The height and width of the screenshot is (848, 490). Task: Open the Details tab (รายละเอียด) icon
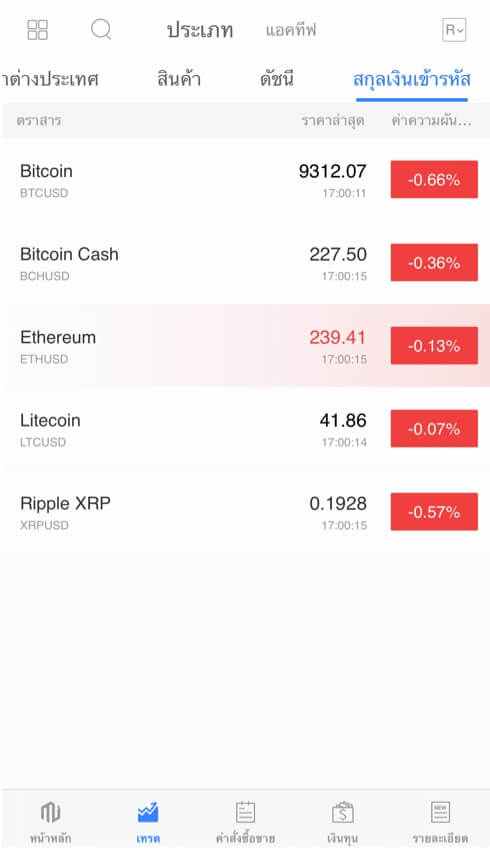440,812
